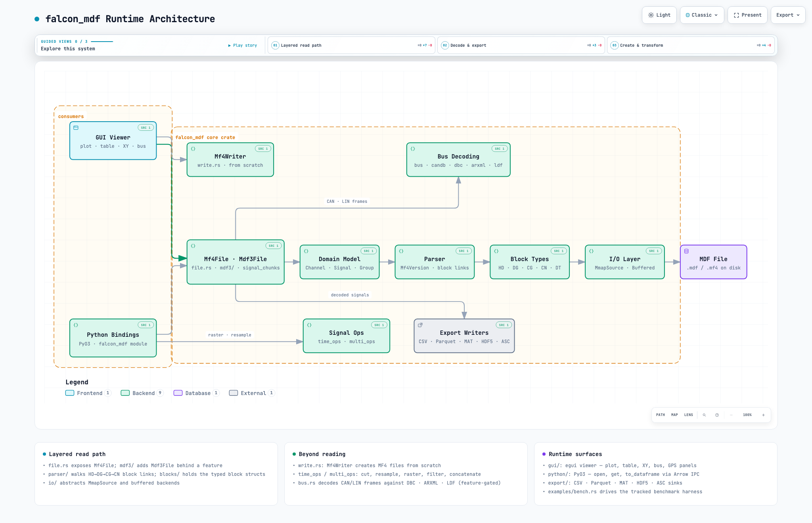812x523 pixels.
Task: Start the Play story walkthrough
Action: click(x=243, y=46)
